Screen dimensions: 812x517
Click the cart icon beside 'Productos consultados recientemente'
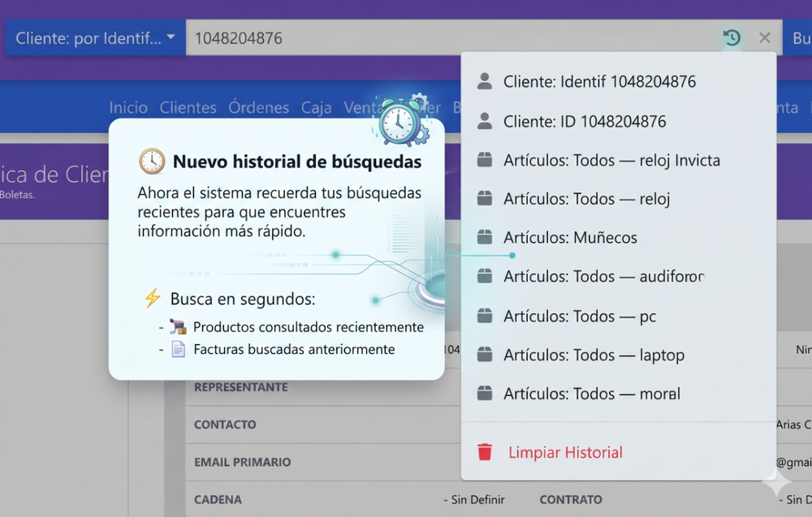(178, 326)
